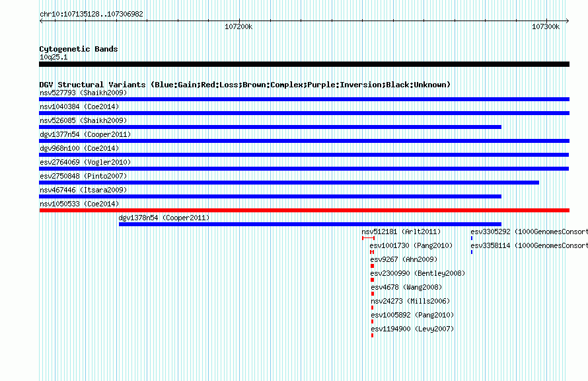Click the esv1005892 (Pang2010) label text

pyautogui.click(x=412, y=315)
